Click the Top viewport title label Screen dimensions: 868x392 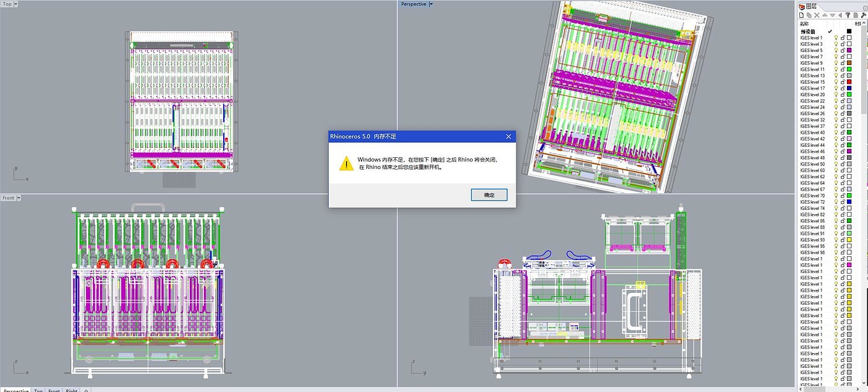[7, 4]
